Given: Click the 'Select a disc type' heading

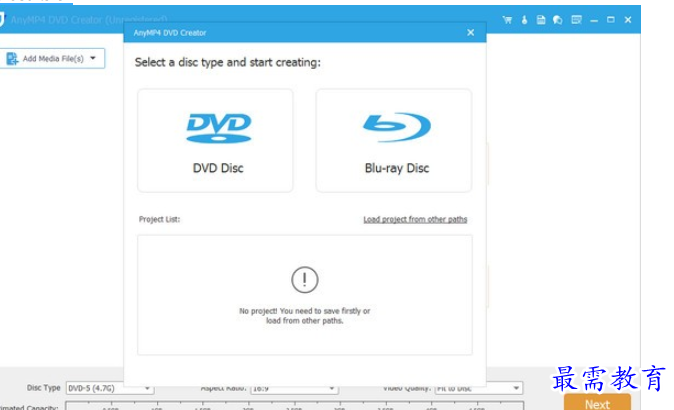Looking at the screenshot, I should click(228, 62).
